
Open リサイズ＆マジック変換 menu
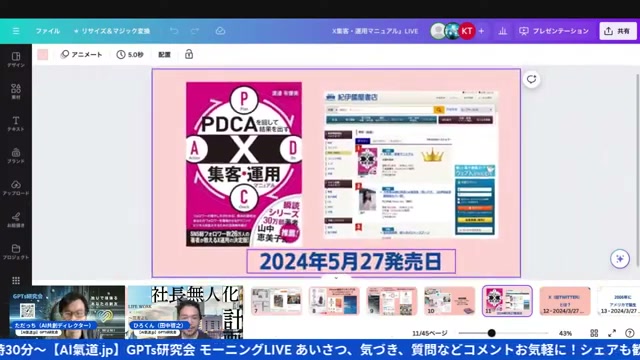click(112, 31)
